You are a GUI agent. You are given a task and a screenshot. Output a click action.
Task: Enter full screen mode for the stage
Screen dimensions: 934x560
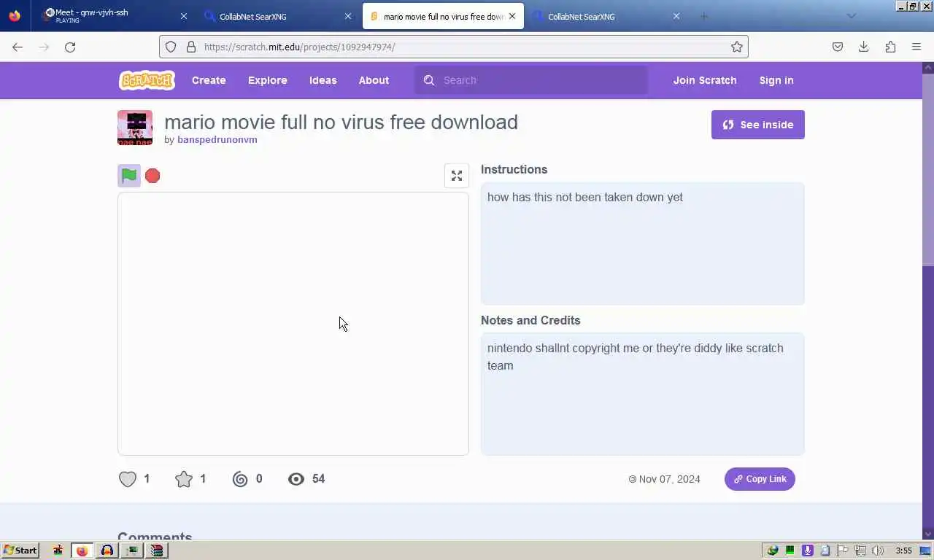pos(457,176)
